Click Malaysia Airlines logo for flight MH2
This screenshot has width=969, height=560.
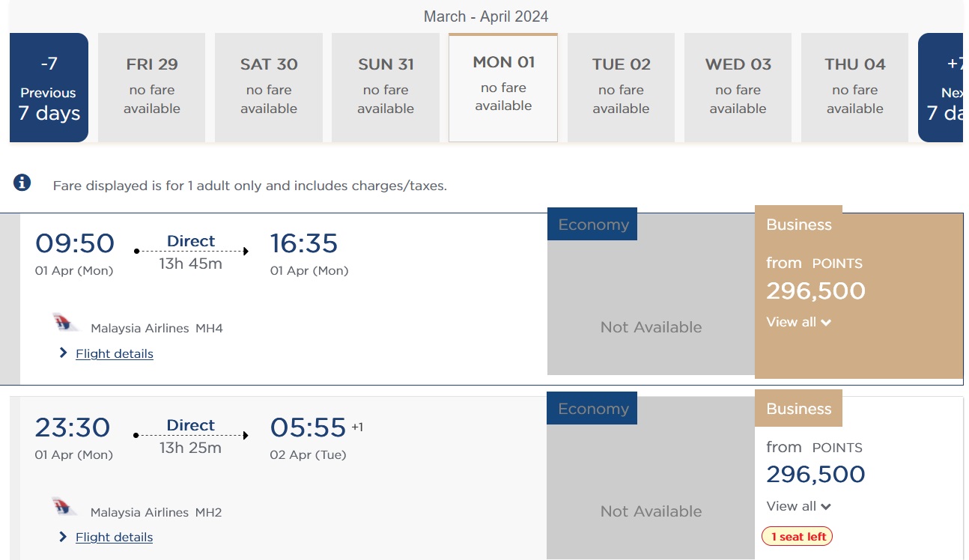pos(66,507)
